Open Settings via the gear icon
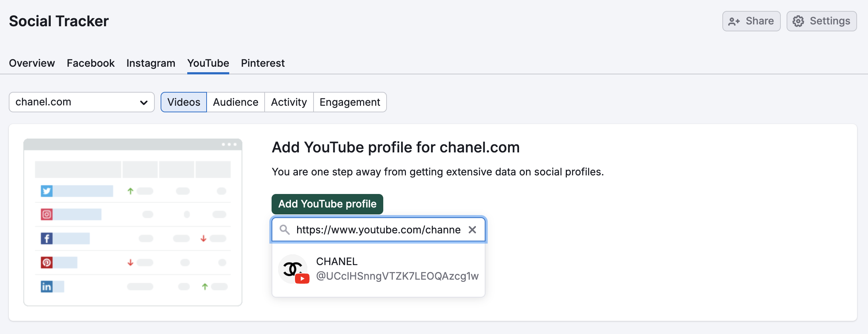The image size is (868, 334). [798, 21]
